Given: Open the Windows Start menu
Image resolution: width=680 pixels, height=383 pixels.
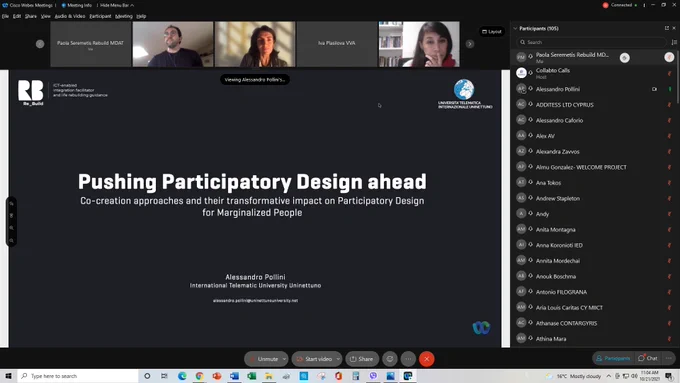Looking at the screenshot, I should [x=8, y=376].
